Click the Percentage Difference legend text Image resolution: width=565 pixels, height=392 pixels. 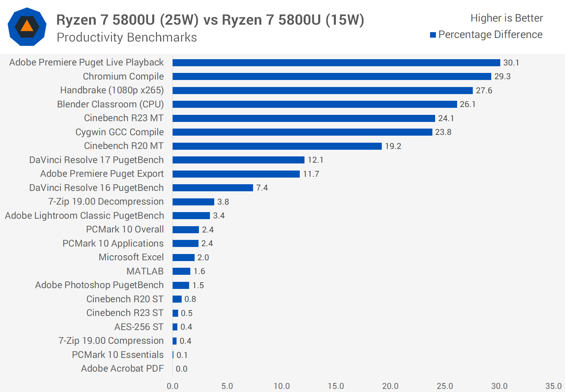tap(490, 34)
